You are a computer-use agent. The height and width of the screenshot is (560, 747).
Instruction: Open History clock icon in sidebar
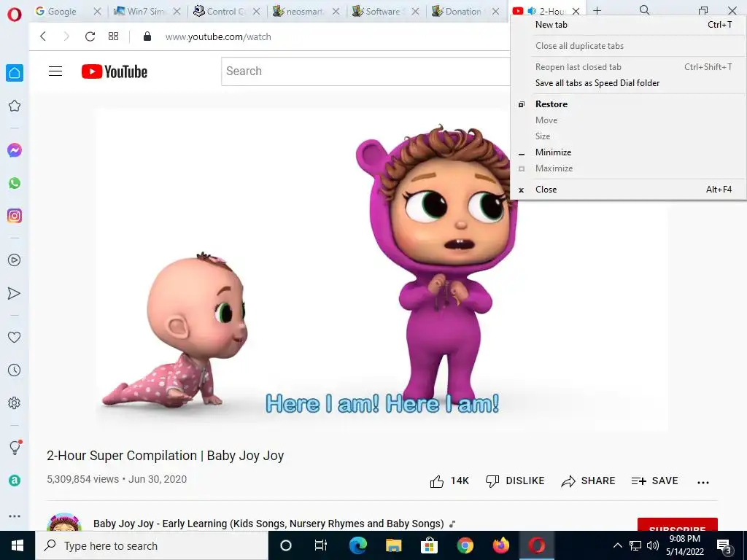15,370
